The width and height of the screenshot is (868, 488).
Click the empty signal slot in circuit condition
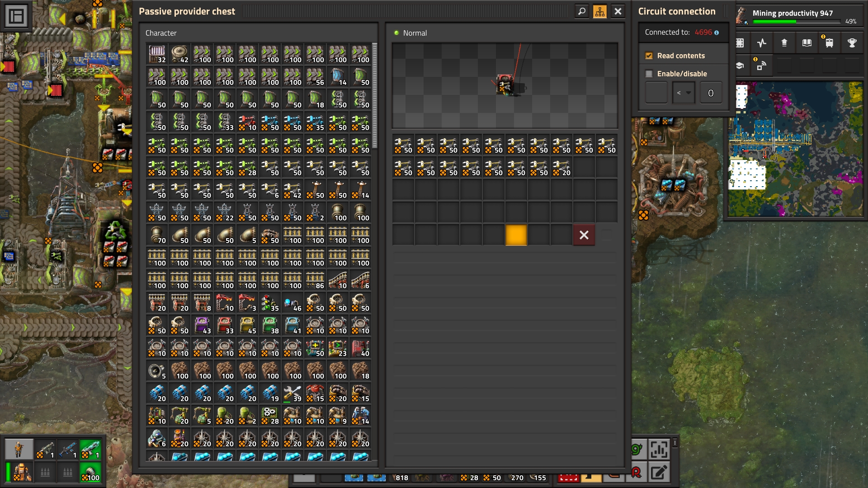click(x=656, y=93)
